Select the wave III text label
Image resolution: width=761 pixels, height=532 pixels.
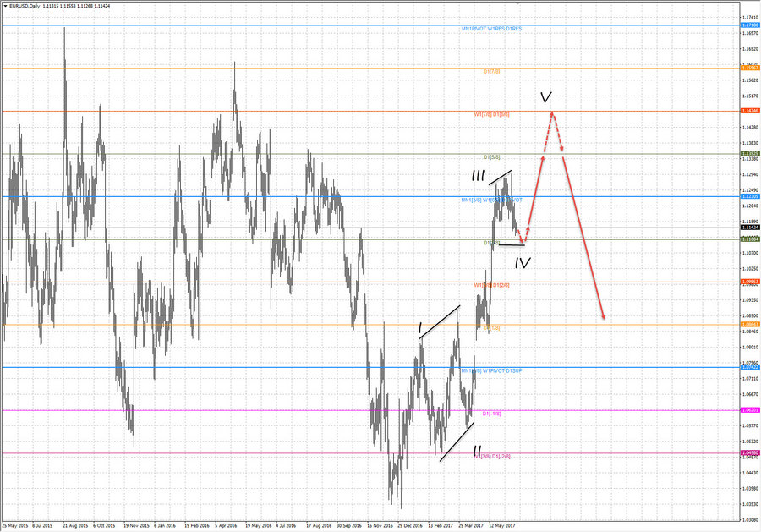(478, 176)
